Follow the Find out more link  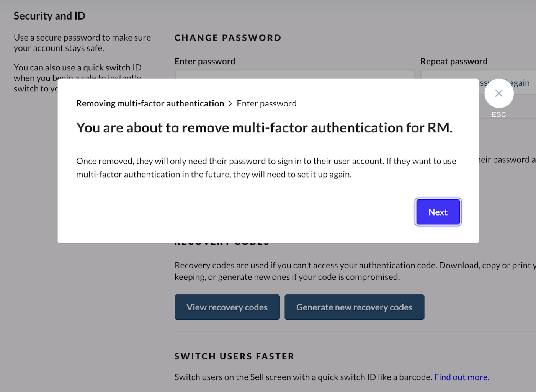[461, 377]
